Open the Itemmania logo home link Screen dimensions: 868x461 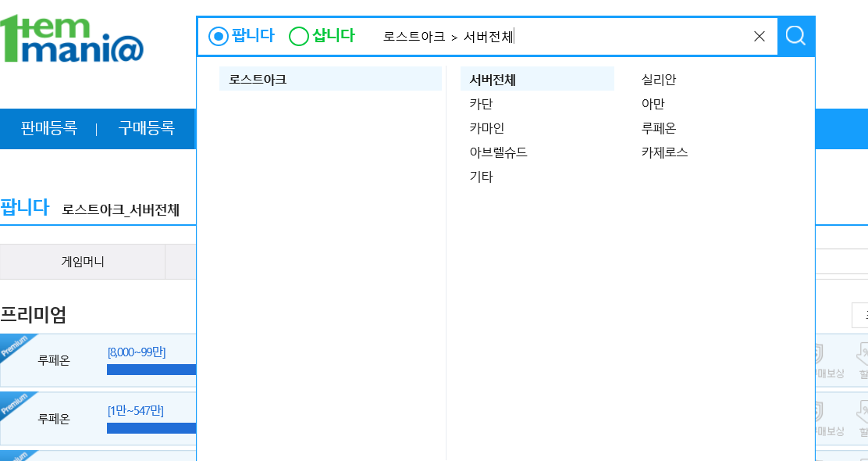(72, 38)
